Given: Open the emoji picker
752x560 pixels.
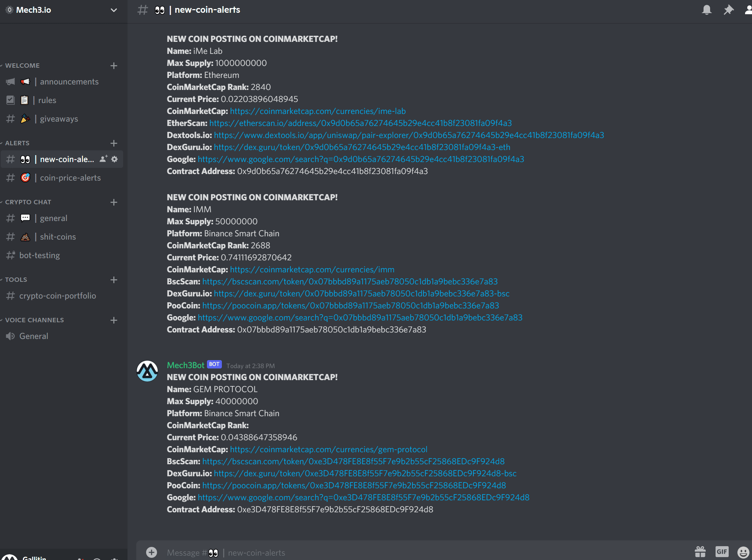Looking at the screenshot, I should [x=743, y=552].
